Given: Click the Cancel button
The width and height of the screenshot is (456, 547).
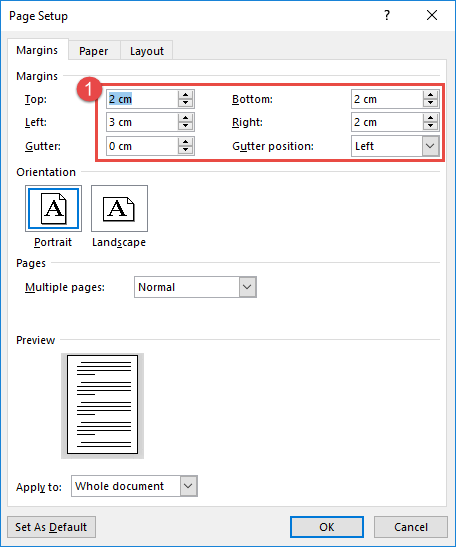Looking at the screenshot, I should pyautogui.click(x=411, y=527).
